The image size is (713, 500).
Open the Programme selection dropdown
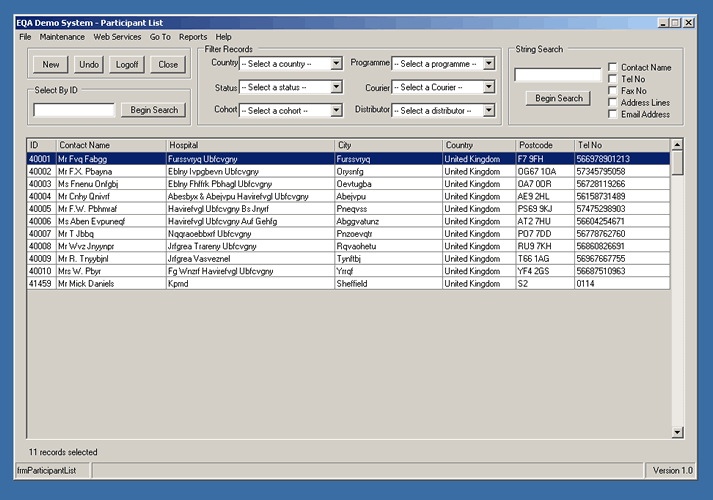[x=488, y=63]
